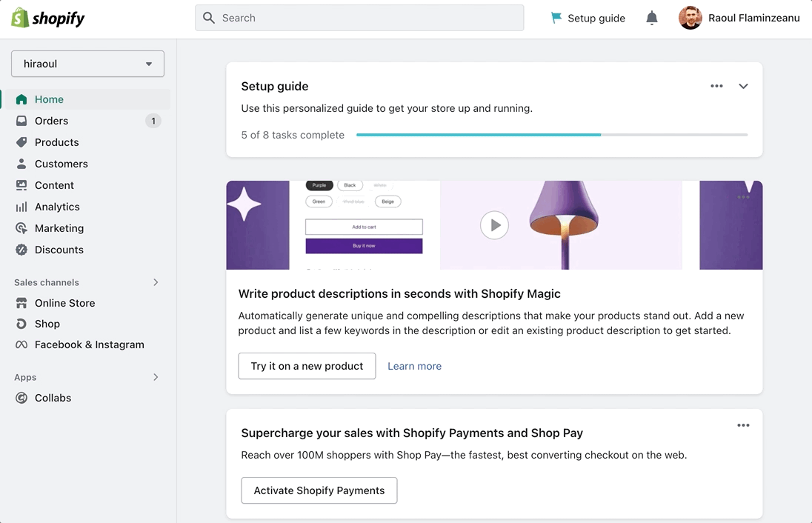Play the Shopify Magic video
812x523 pixels.
495,225
